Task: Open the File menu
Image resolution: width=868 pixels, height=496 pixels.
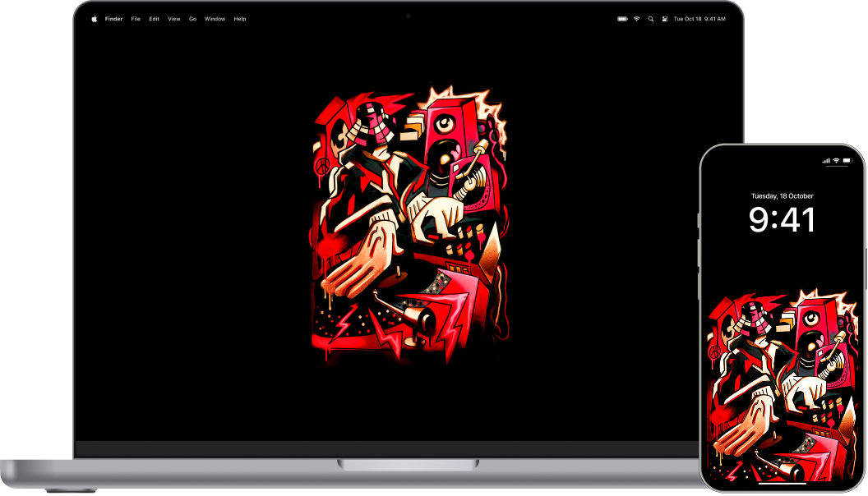Action: click(136, 18)
